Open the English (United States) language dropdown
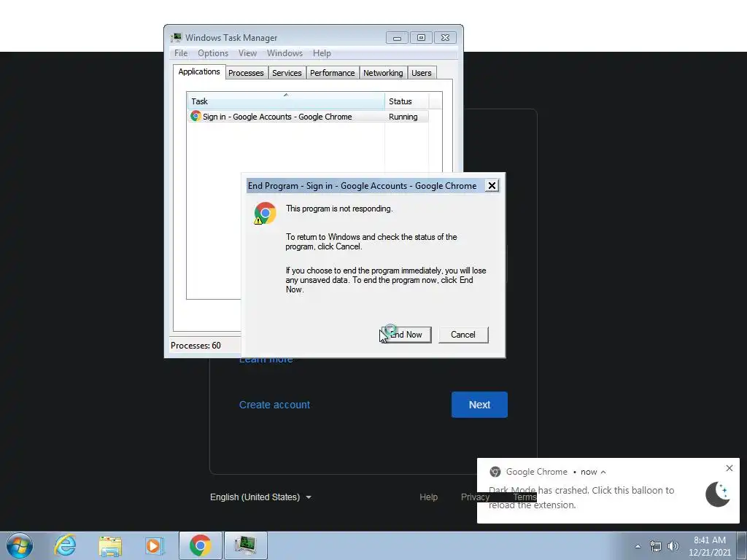The height and width of the screenshot is (560, 747). 260,497
